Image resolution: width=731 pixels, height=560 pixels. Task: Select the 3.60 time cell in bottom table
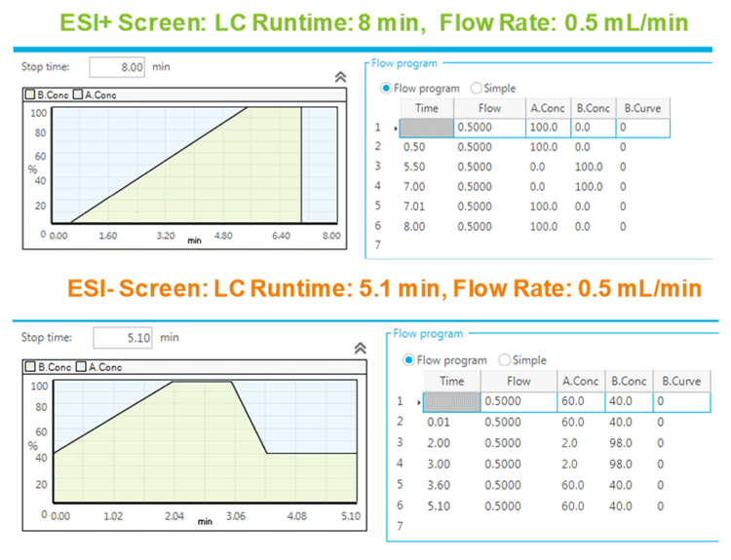(x=438, y=485)
